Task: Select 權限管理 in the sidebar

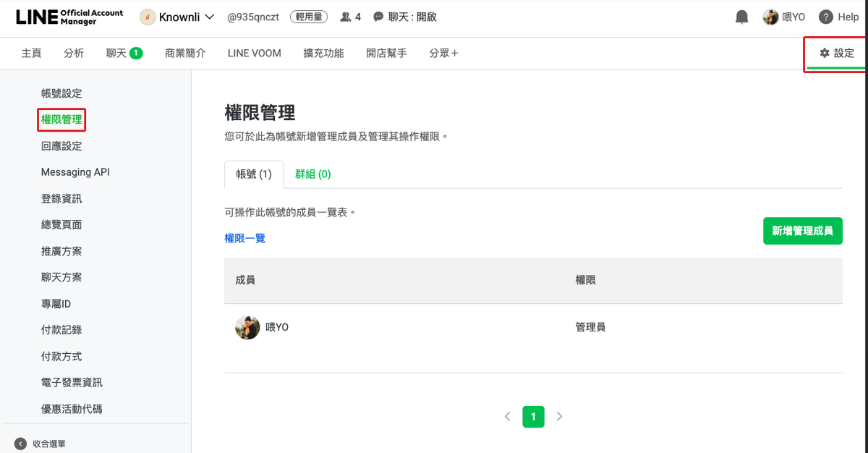Action: point(61,119)
